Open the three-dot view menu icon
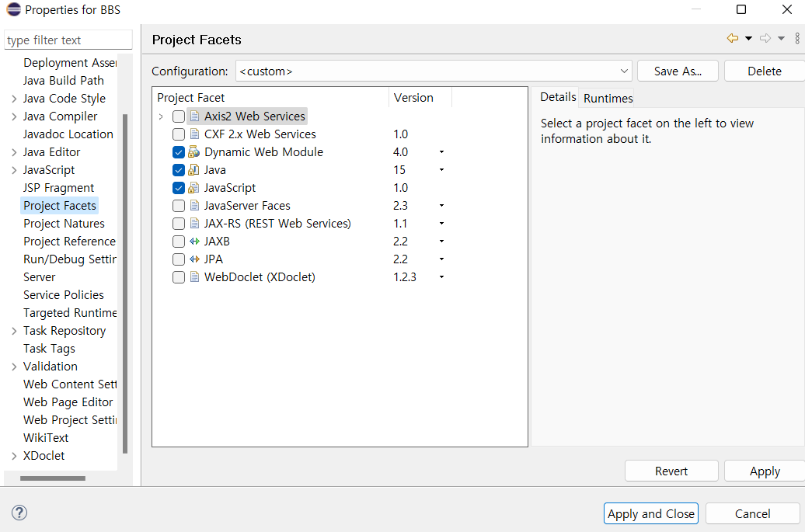 (x=797, y=39)
